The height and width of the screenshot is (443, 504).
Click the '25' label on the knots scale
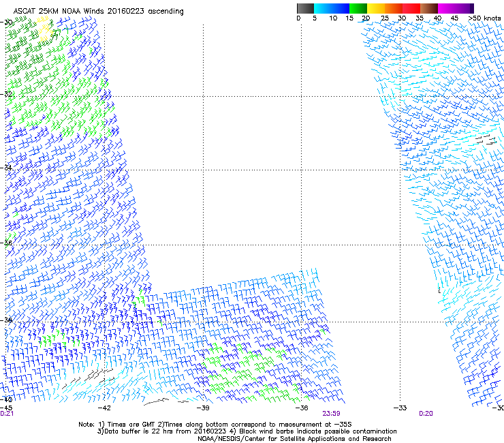[385, 18]
